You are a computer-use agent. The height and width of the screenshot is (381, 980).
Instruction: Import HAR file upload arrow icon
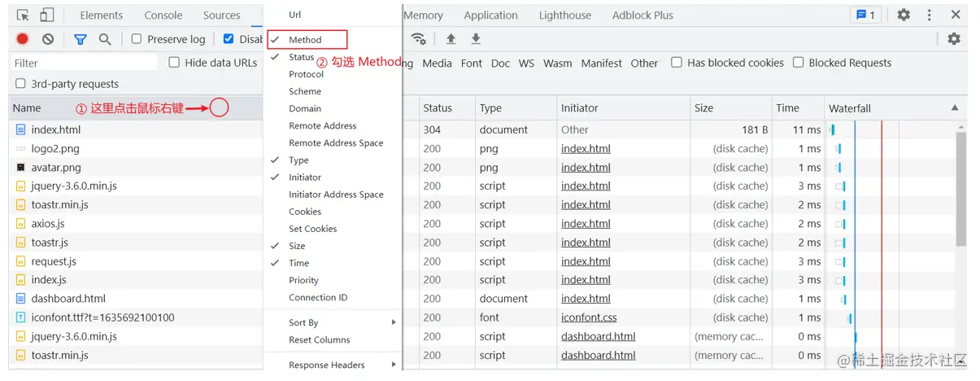click(x=451, y=39)
